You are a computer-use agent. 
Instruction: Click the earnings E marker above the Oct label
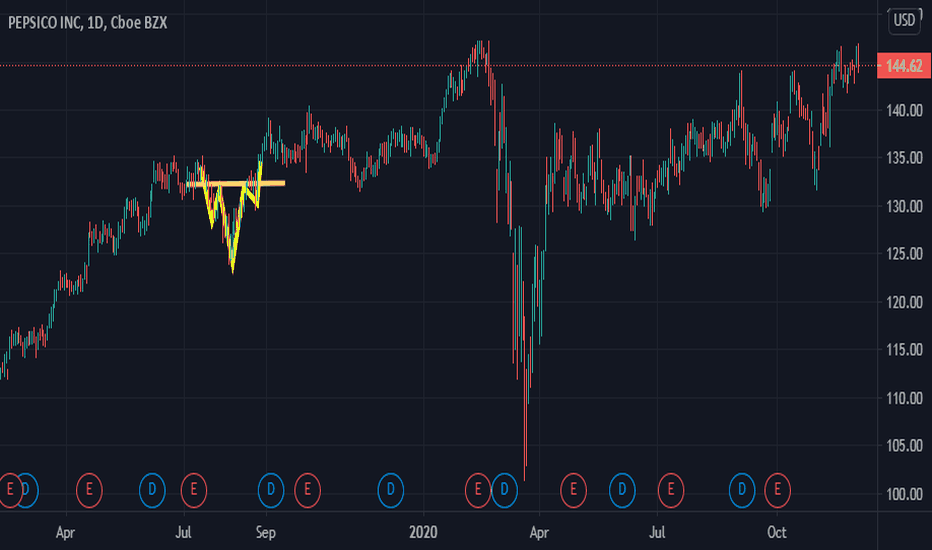tap(777, 490)
